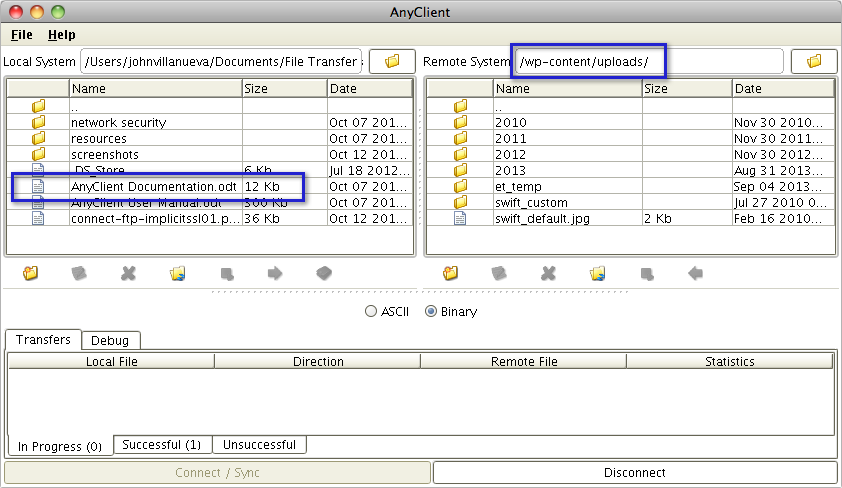Sort remote files by Date column header
Viewport: 842px width, 488px height.
[x=783, y=89]
